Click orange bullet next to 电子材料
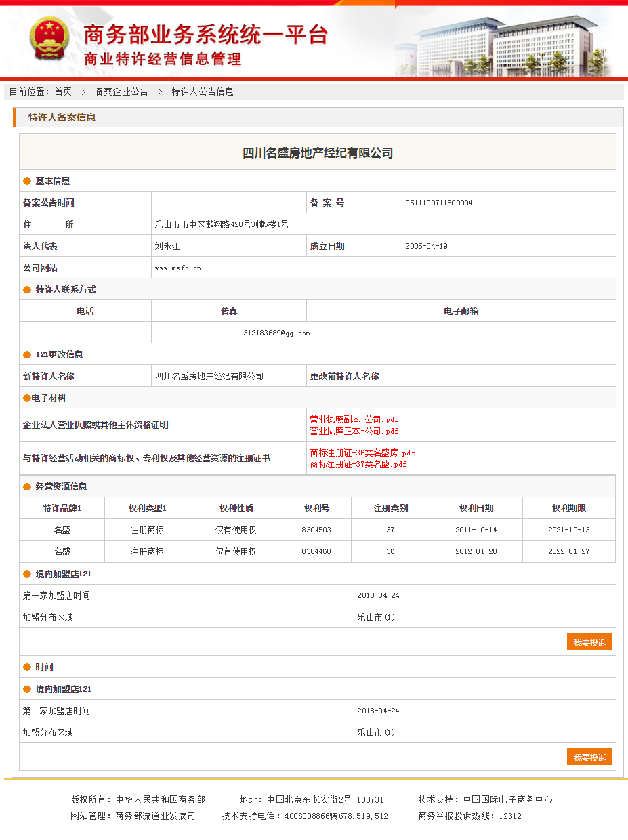 (x=26, y=398)
